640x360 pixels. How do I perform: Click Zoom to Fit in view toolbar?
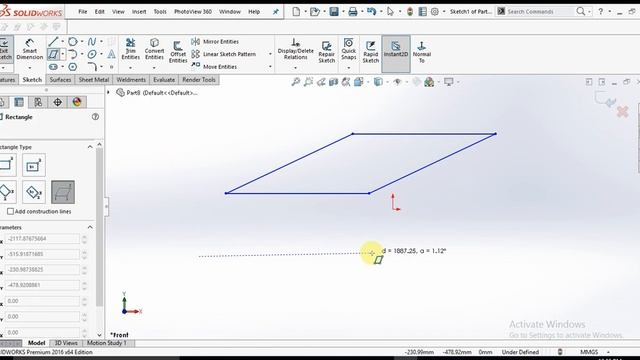(x=296, y=82)
